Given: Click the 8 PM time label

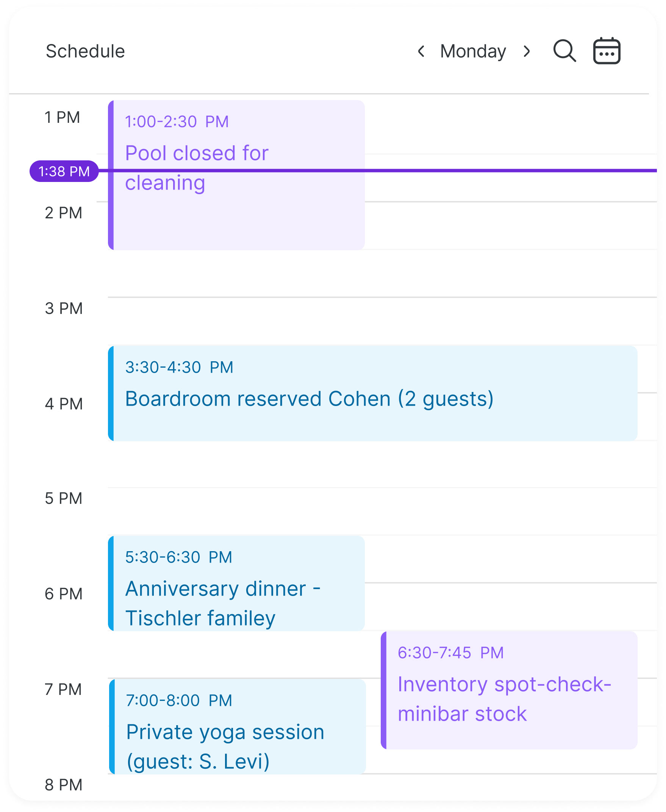Looking at the screenshot, I should (x=64, y=785).
